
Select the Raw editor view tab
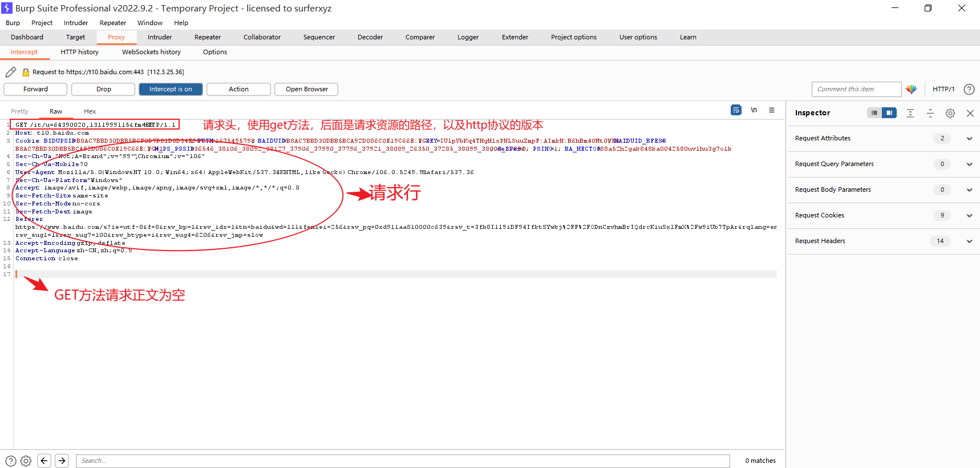click(x=56, y=111)
